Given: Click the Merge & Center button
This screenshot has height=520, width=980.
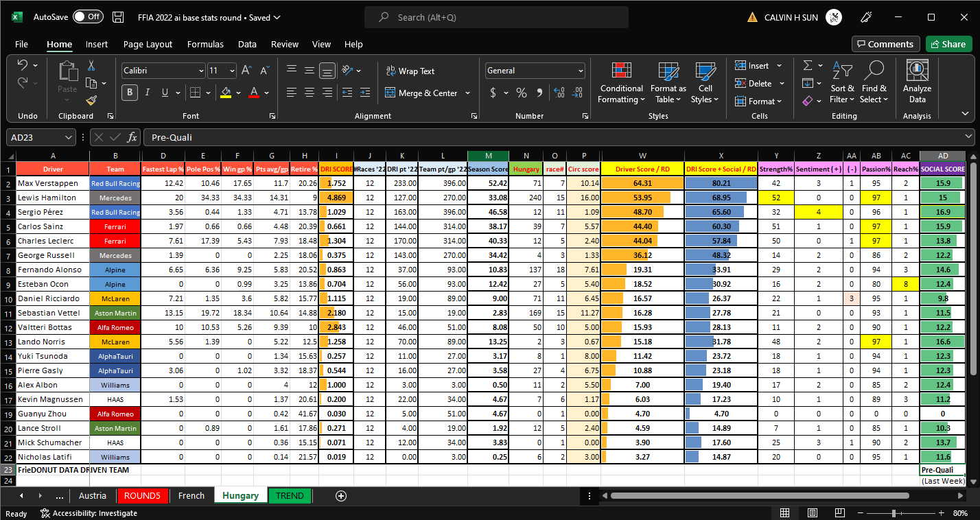Looking at the screenshot, I should click(x=422, y=93).
